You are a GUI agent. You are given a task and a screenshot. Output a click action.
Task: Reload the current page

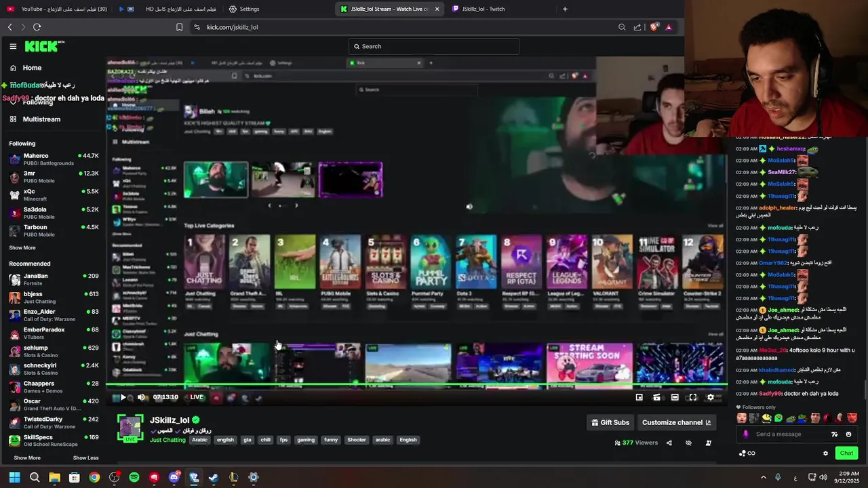tap(37, 27)
